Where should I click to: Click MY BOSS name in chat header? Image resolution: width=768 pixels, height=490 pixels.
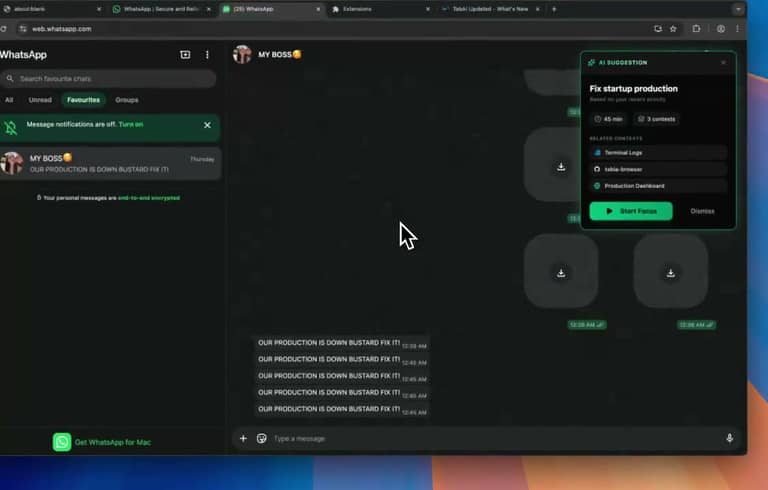(280, 54)
